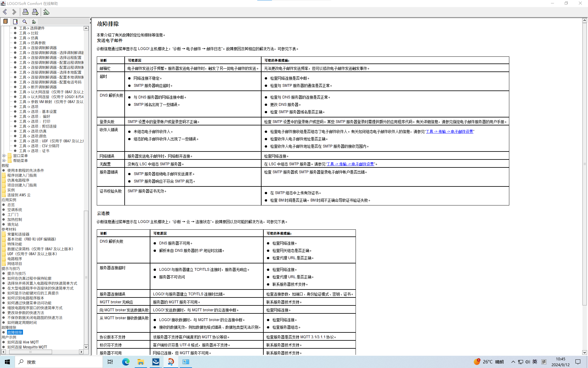Click the back navigation arrow icon
This screenshot has width=588, height=368.
(5, 11)
